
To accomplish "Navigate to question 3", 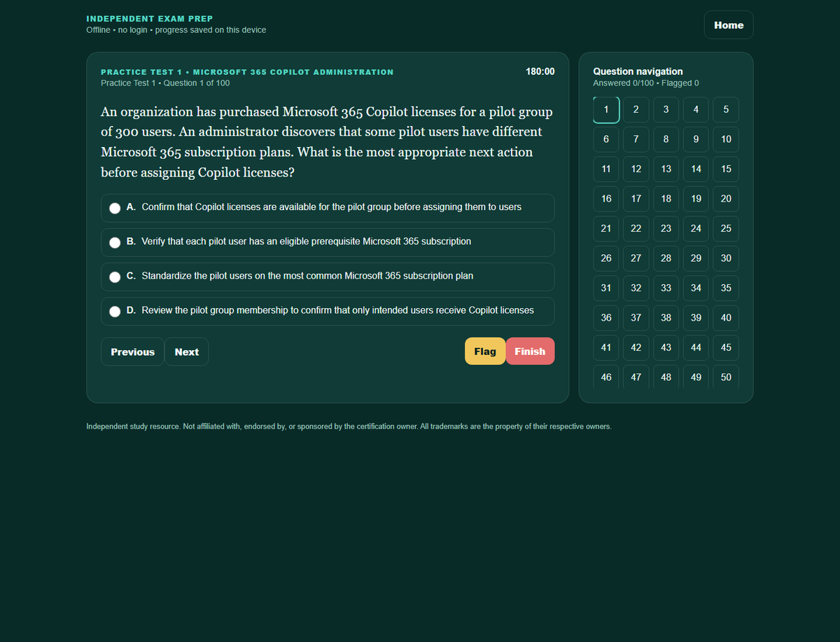I will click(x=666, y=109).
